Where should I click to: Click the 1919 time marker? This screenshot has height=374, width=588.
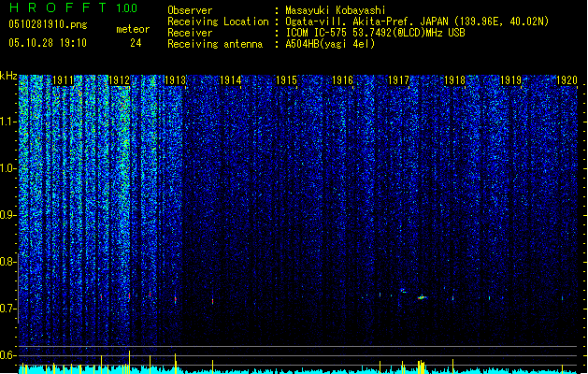pyautogui.click(x=510, y=80)
